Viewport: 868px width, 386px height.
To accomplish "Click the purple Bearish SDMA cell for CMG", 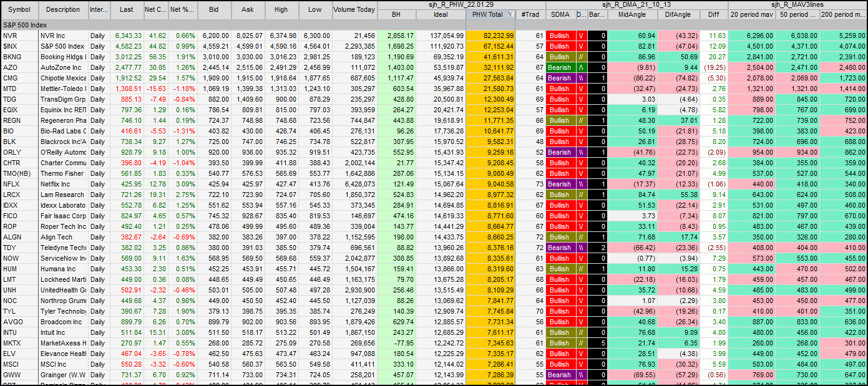I will 560,78.
